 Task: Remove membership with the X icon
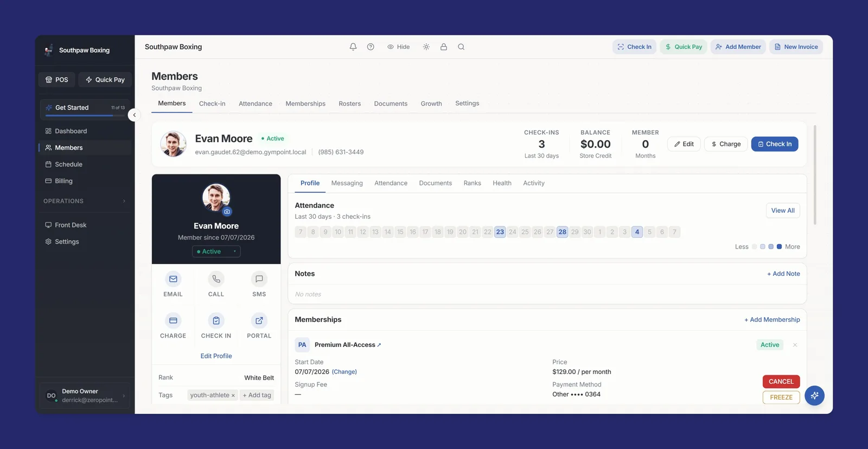(795, 345)
